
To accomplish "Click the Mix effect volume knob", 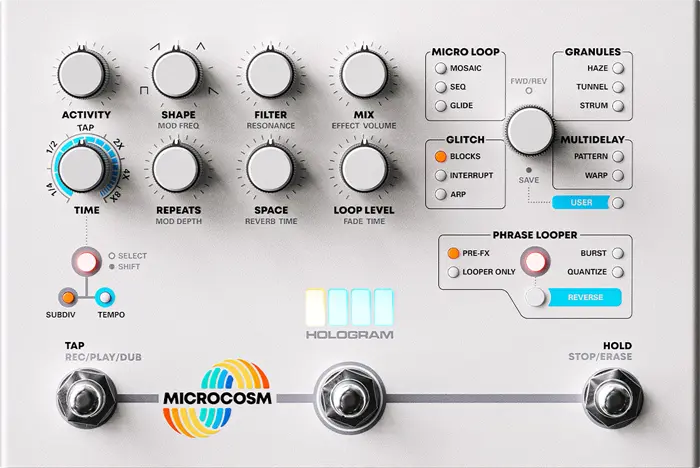I will (x=364, y=75).
